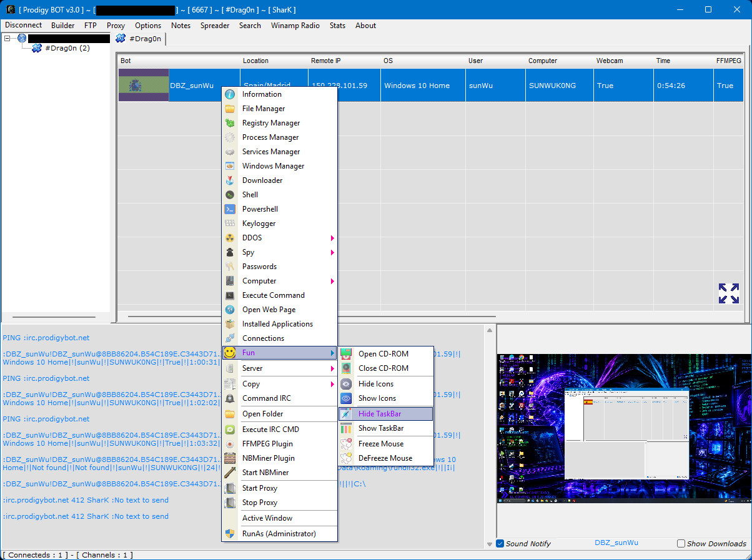
Task: Open the Connections icon entry
Action: point(230,338)
